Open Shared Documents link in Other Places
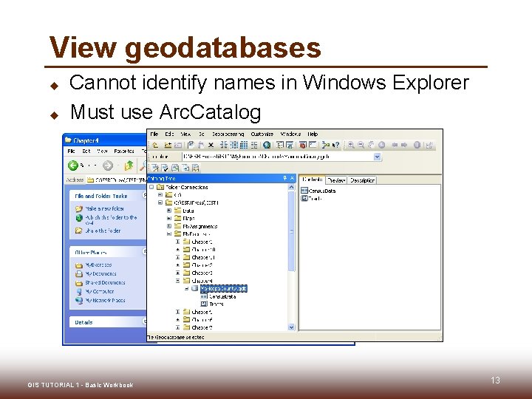The width and height of the screenshot is (532, 399). click(x=105, y=282)
